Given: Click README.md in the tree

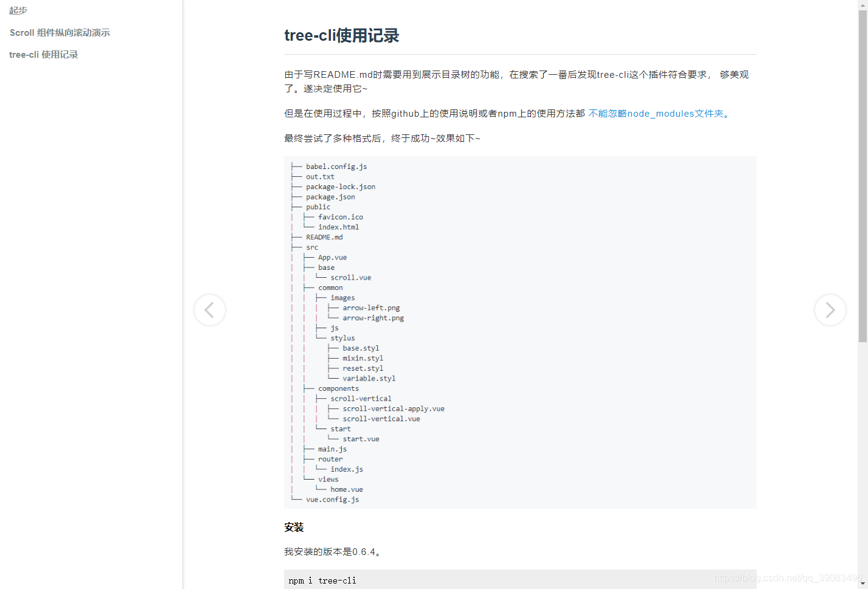Looking at the screenshot, I should point(324,237).
